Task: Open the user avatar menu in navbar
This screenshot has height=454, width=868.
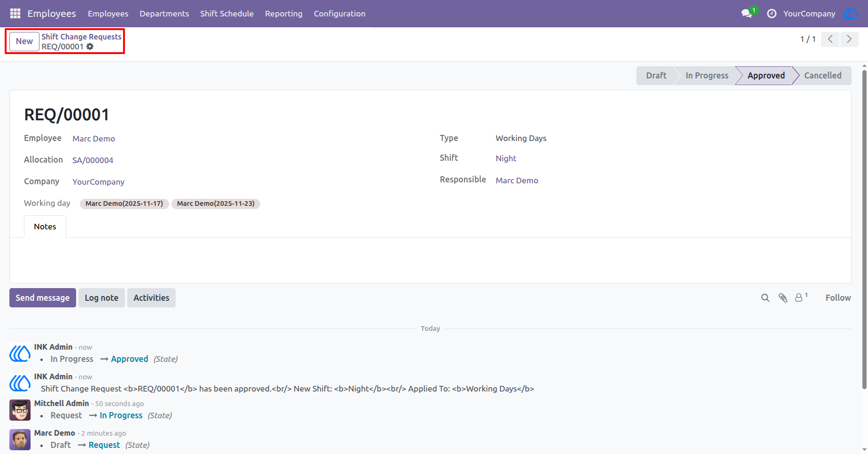Action: coord(851,14)
